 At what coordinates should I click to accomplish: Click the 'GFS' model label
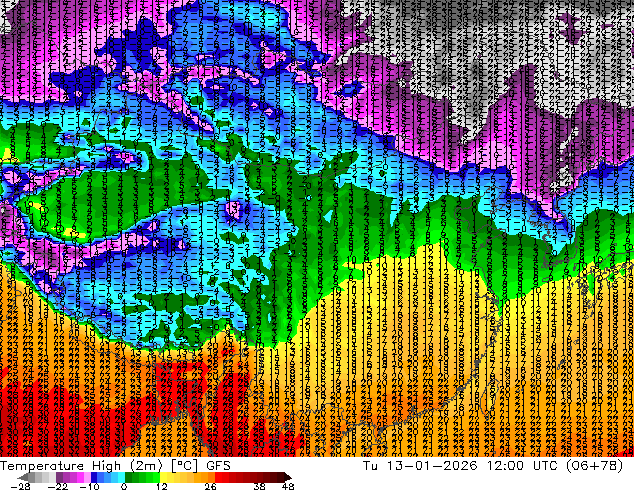[x=218, y=466]
